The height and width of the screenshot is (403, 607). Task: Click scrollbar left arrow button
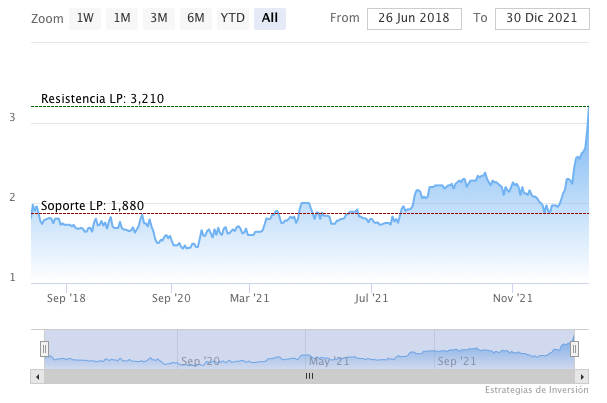pyautogui.click(x=38, y=376)
